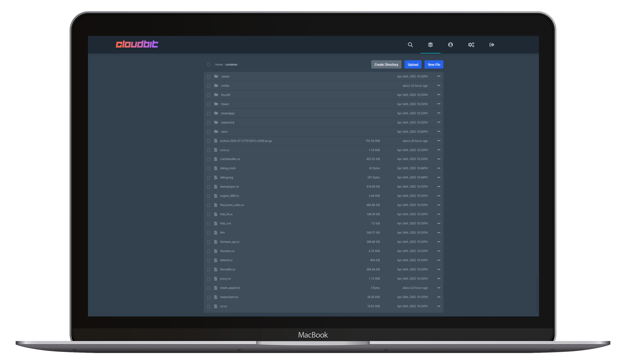
Task: Click the blue Upload button
Action: click(413, 65)
